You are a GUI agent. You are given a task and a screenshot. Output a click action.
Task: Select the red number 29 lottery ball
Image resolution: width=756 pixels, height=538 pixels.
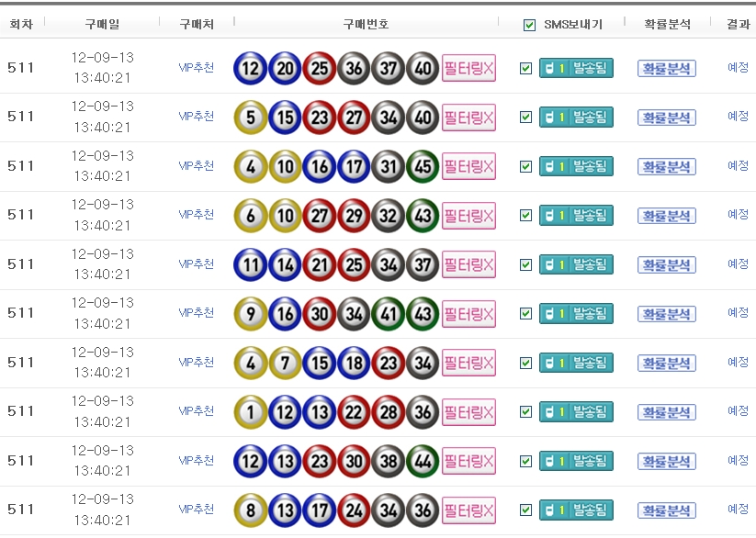[x=354, y=215]
